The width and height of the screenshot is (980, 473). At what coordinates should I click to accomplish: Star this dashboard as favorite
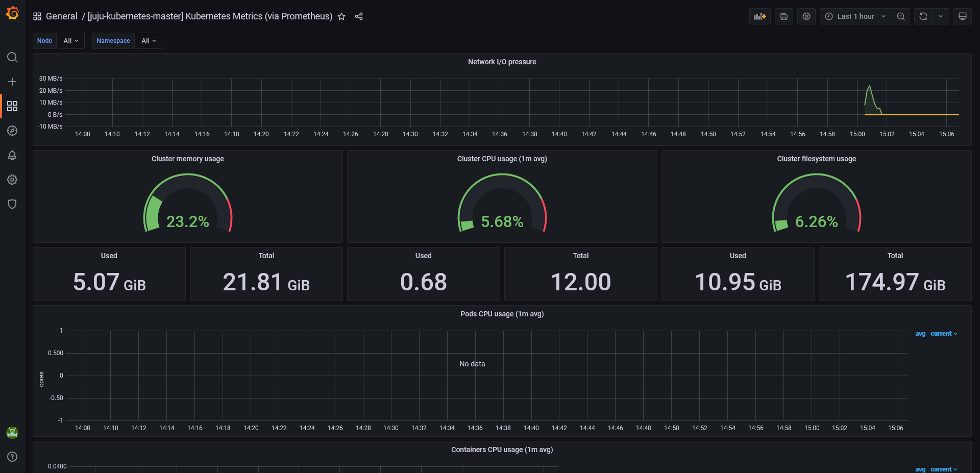[x=341, y=16]
